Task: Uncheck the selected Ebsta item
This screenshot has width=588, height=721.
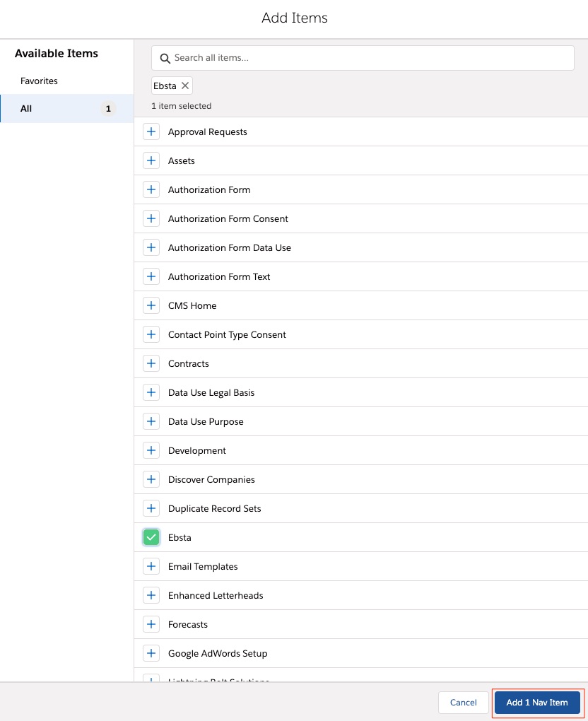Action: [151, 538]
